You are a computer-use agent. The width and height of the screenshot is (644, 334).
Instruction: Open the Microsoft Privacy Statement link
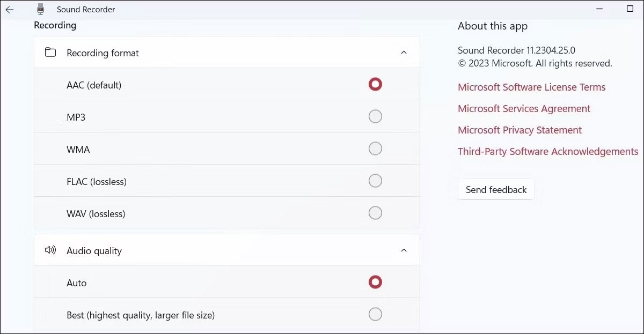click(519, 130)
